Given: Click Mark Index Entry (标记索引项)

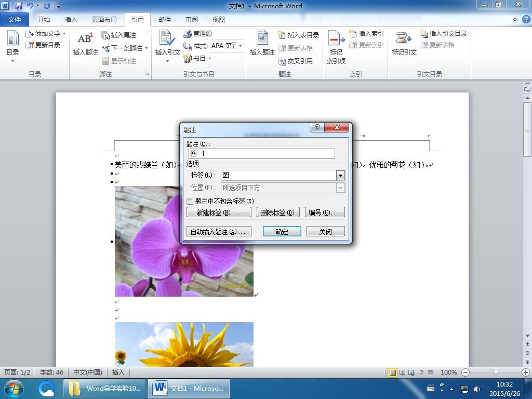Looking at the screenshot, I should click(336, 47).
